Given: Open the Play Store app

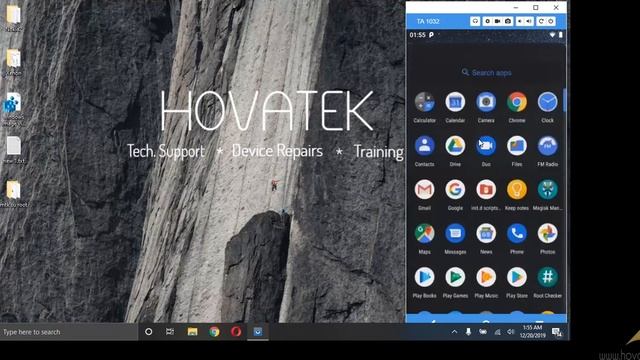Looking at the screenshot, I should 517,277.
